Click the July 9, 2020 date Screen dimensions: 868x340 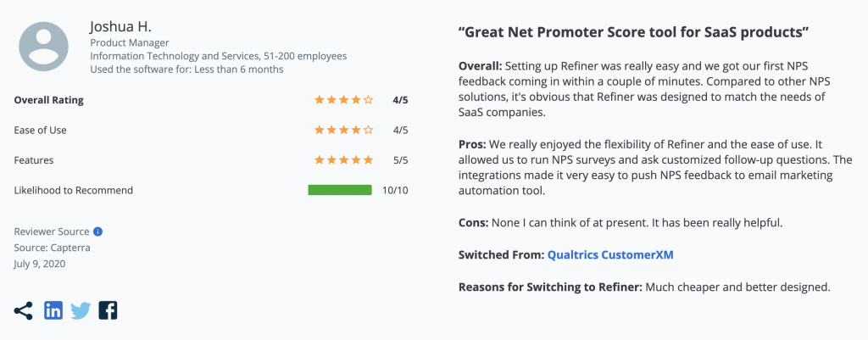point(39,264)
